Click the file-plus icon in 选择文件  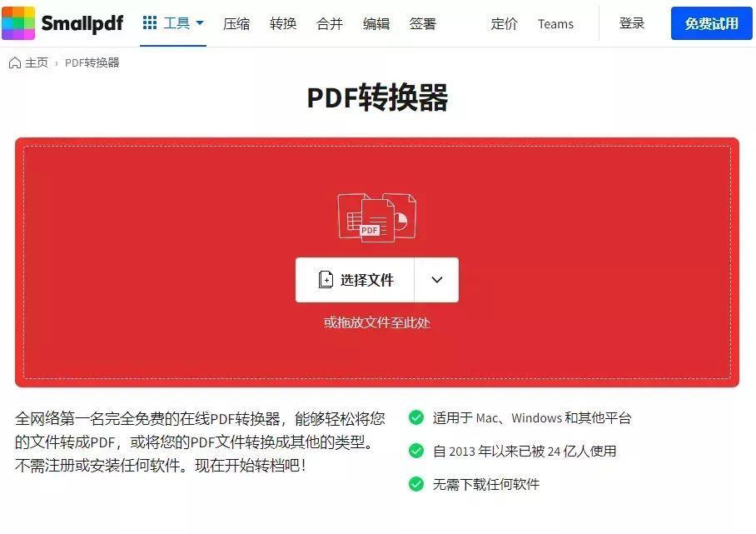(326, 280)
